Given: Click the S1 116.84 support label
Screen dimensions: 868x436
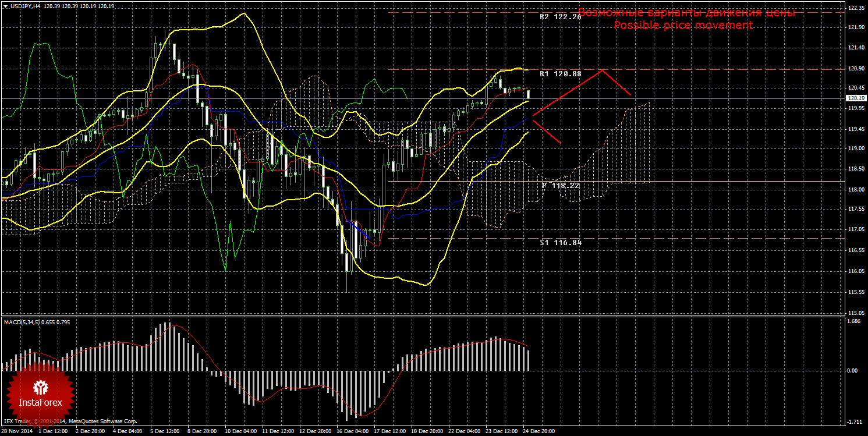Looking at the screenshot, I should coord(561,242).
